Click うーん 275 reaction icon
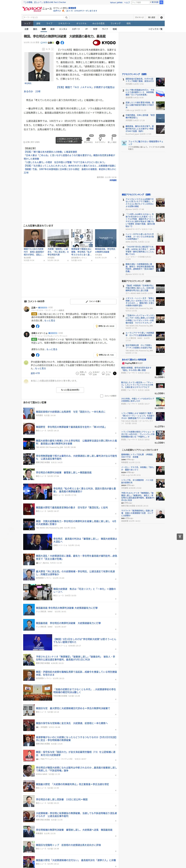The image size is (186, 868). [x=103, y=373]
